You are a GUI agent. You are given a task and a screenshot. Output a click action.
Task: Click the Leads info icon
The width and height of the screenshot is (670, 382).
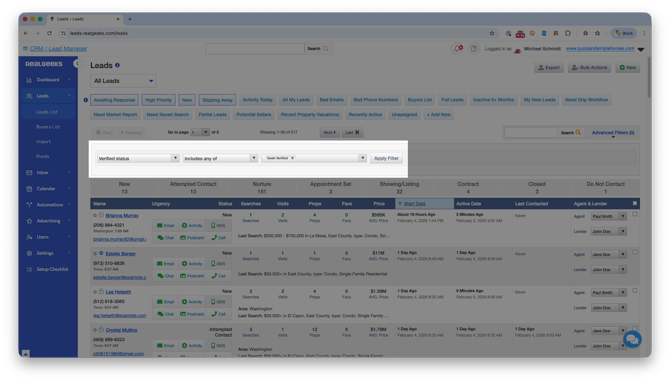click(x=117, y=65)
